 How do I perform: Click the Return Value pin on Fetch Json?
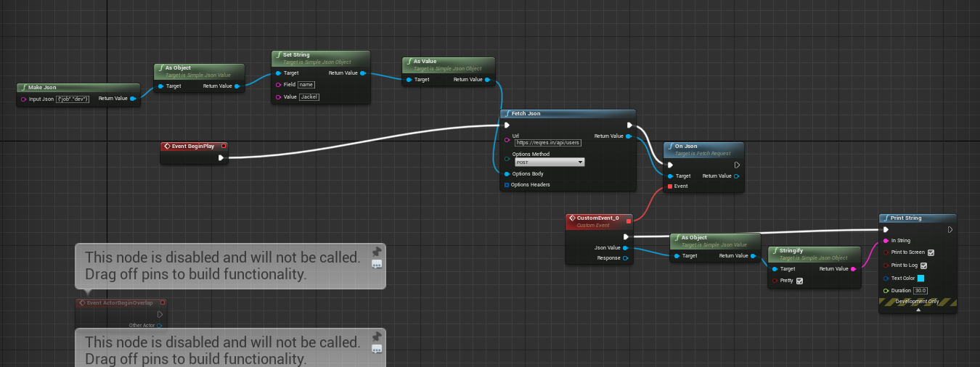[629, 136]
